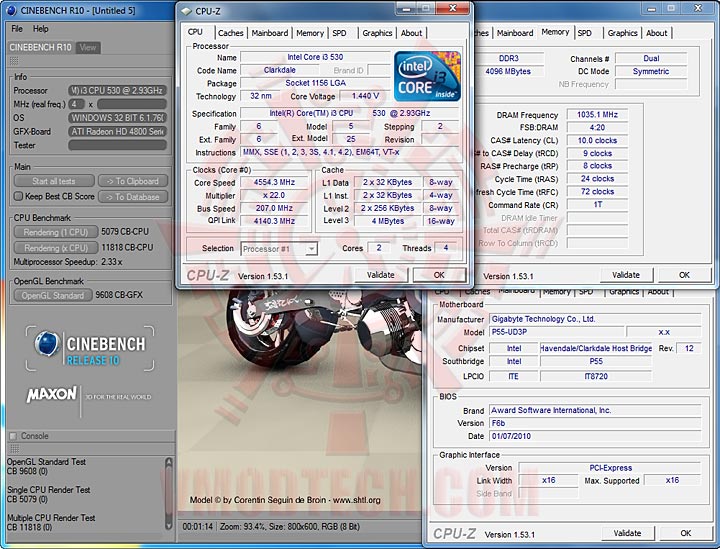The height and width of the screenshot is (549, 720).
Task: Click the Cinebench title bar icon
Action: [10, 11]
